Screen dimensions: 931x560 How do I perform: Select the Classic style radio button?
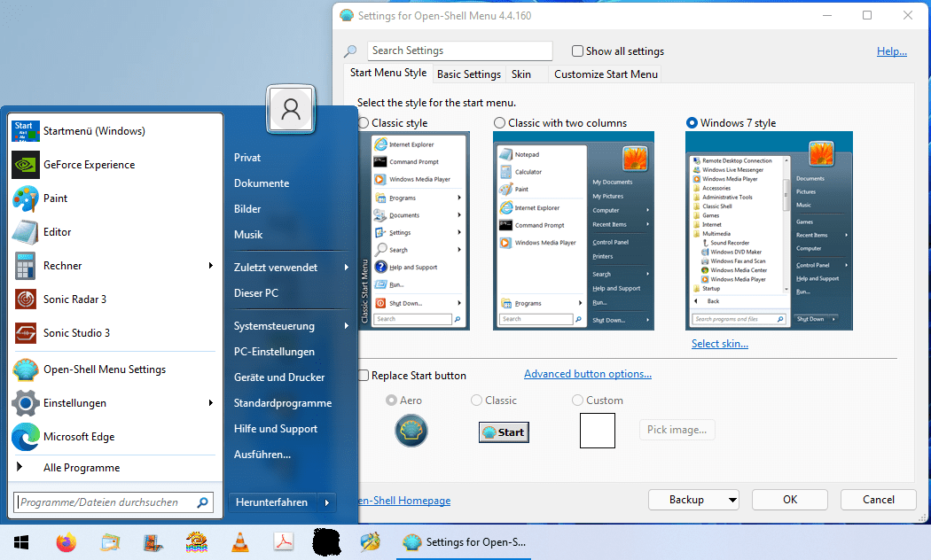(364, 123)
